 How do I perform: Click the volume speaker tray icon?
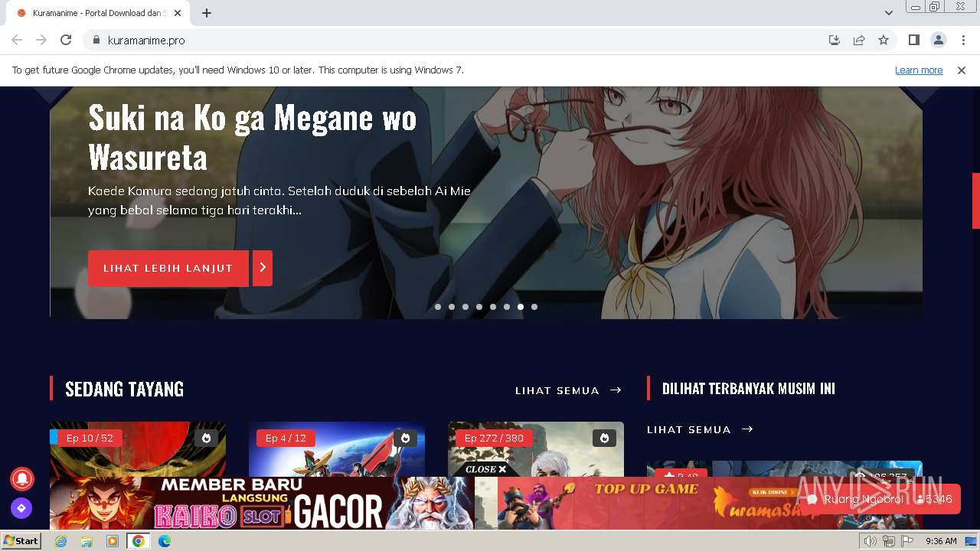(870, 541)
